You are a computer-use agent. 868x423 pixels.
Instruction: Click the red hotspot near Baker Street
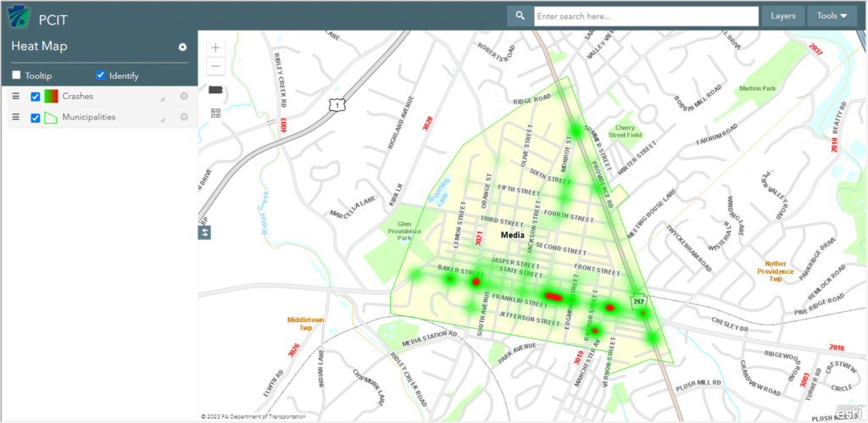click(x=476, y=281)
